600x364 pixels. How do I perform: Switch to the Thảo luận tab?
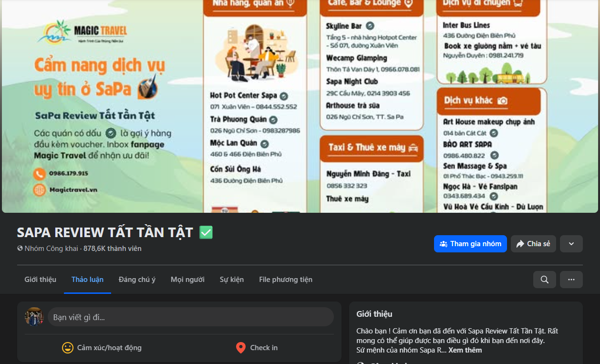[87, 280]
